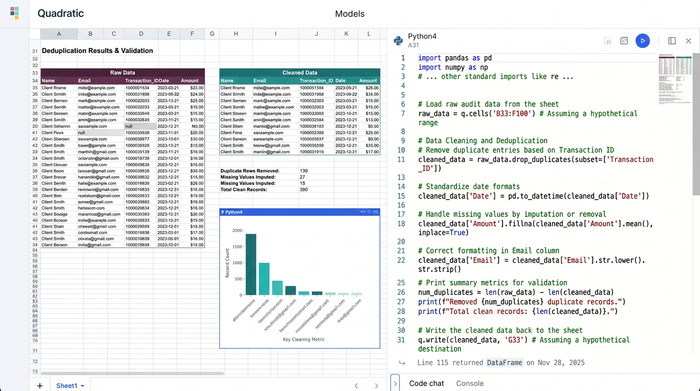Image resolution: width=700 pixels, height=391 pixels.
Task: Click the Quadratic app title
Action: [61, 13]
